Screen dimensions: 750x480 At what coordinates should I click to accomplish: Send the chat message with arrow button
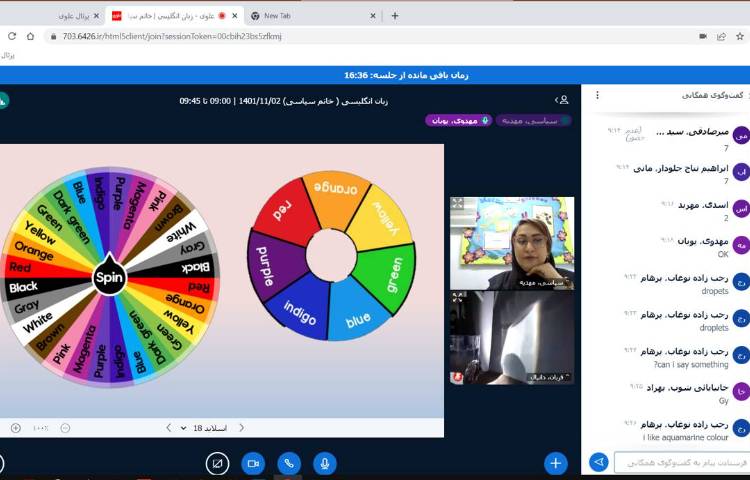pyautogui.click(x=598, y=462)
